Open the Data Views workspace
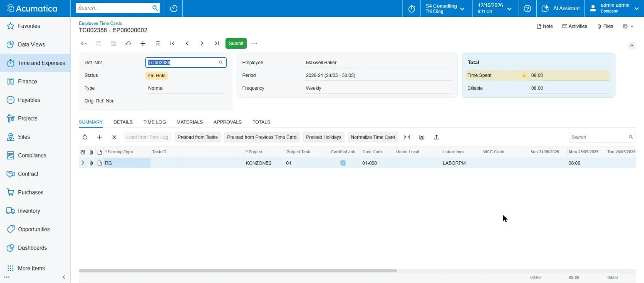 [35, 45]
